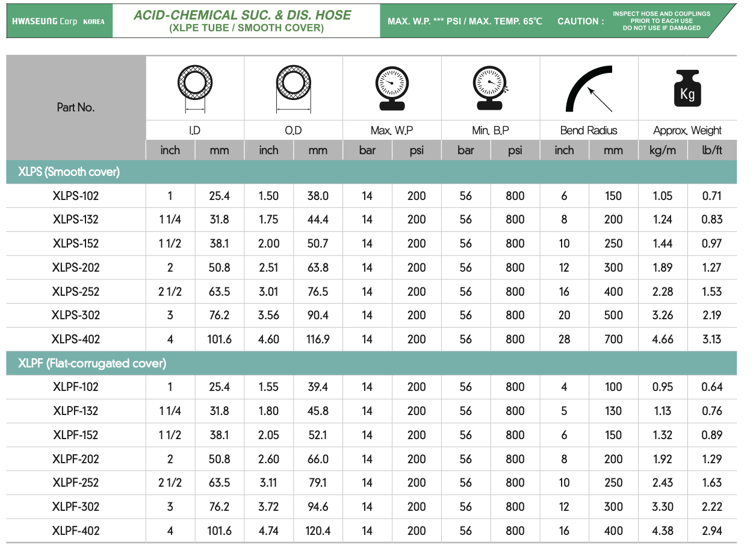Click the ACID-CHEMICAL SUC. & DIS. HOSE title
Image resolution: width=756 pixels, height=559 pixels.
point(242,15)
